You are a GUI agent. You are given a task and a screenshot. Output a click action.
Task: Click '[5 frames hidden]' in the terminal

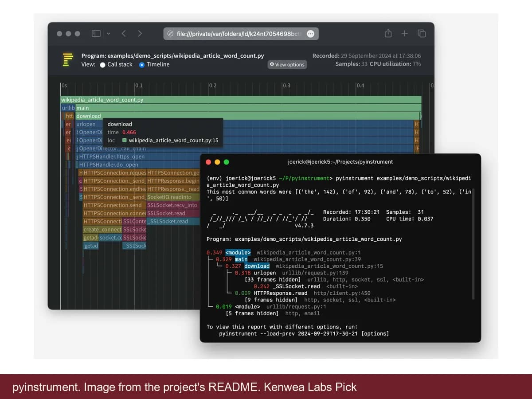pos(252,313)
